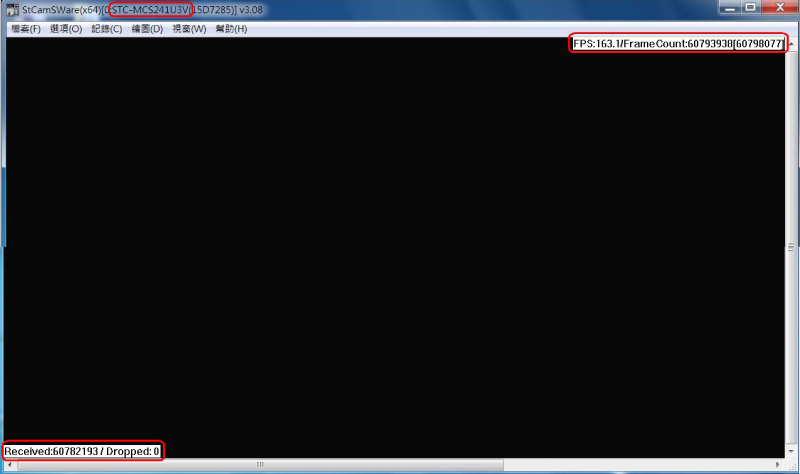Open the 繪圖(D) drawing menu
The width and height of the screenshot is (800, 474).
click(x=147, y=29)
